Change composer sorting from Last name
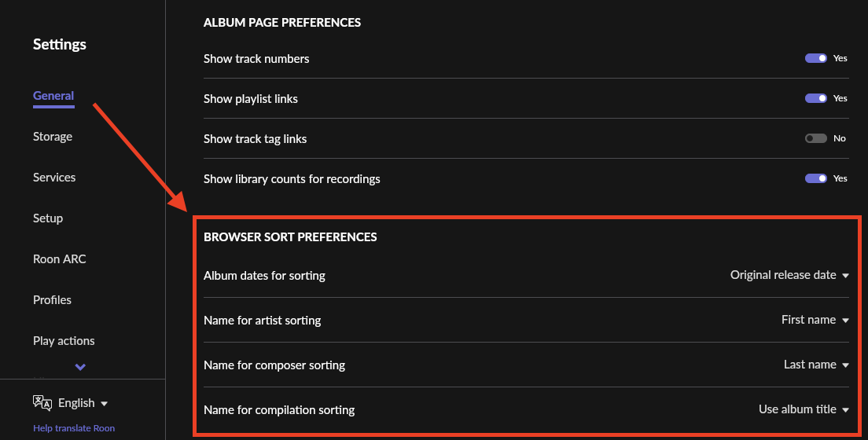The width and height of the screenshot is (868, 440). (816, 365)
